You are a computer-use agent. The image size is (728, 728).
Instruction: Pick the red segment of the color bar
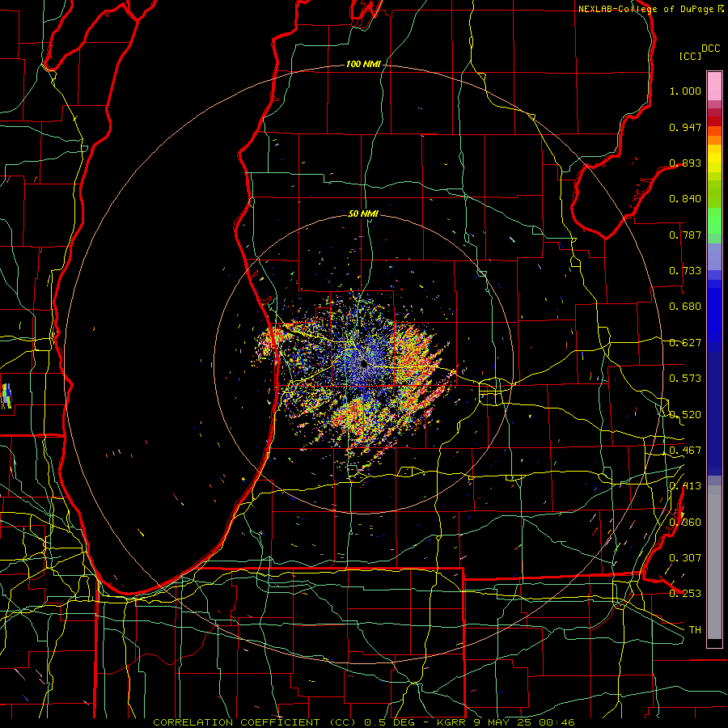click(x=714, y=121)
